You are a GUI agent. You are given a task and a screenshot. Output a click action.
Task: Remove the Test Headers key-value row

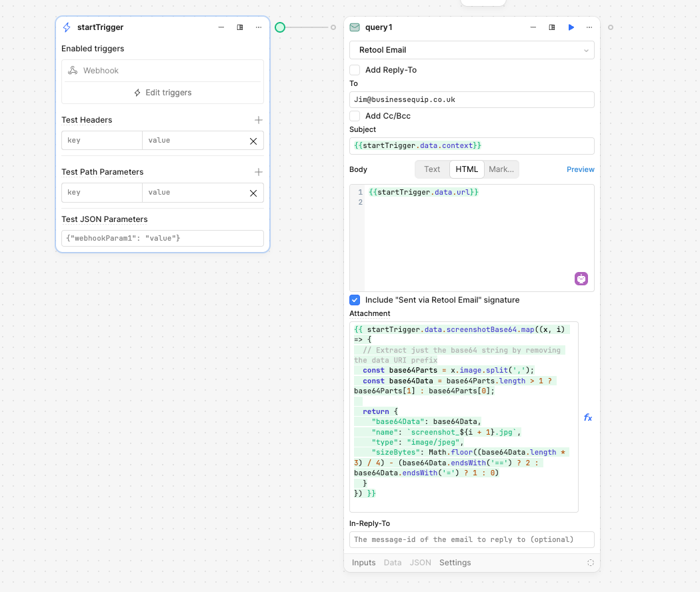point(253,141)
